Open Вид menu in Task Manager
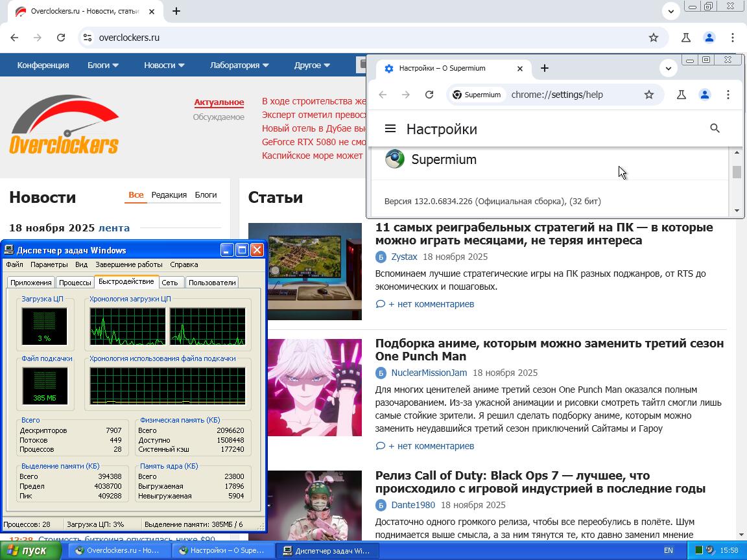The width and height of the screenshot is (747, 560). [x=82, y=264]
